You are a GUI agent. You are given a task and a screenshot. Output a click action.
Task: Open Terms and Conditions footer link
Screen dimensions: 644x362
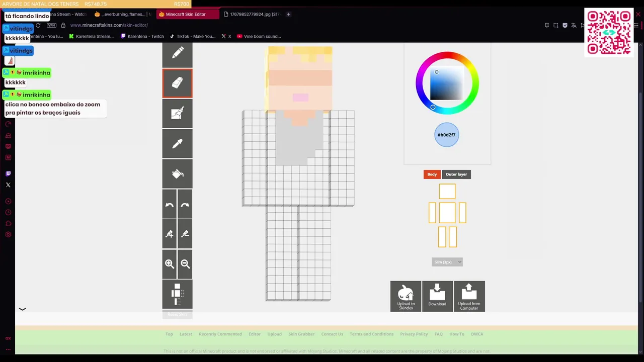[372, 334]
